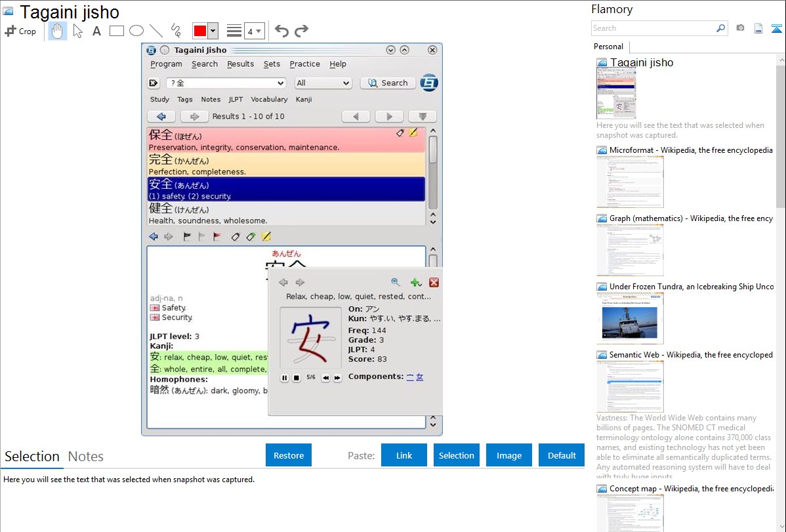This screenshot has width=786, height=532.
Task: Click the blue upload icon in Flamory header
Action: click(x=776, y=29)
